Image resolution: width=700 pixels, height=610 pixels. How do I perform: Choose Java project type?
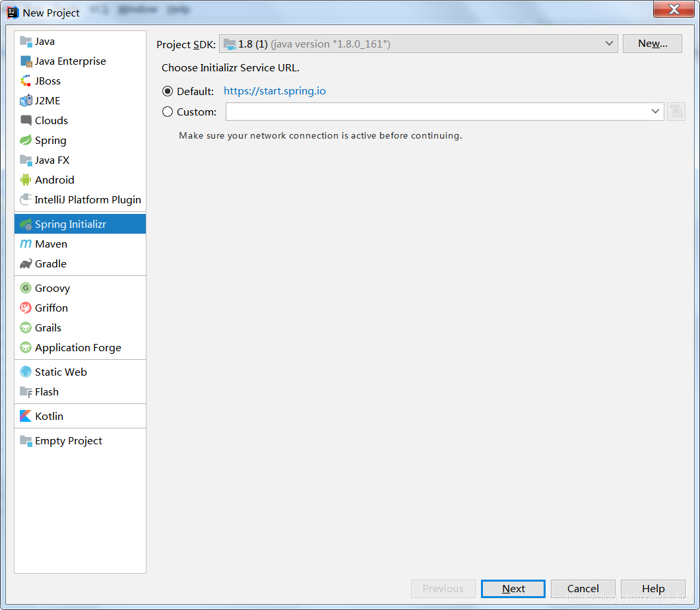(80, 42)
